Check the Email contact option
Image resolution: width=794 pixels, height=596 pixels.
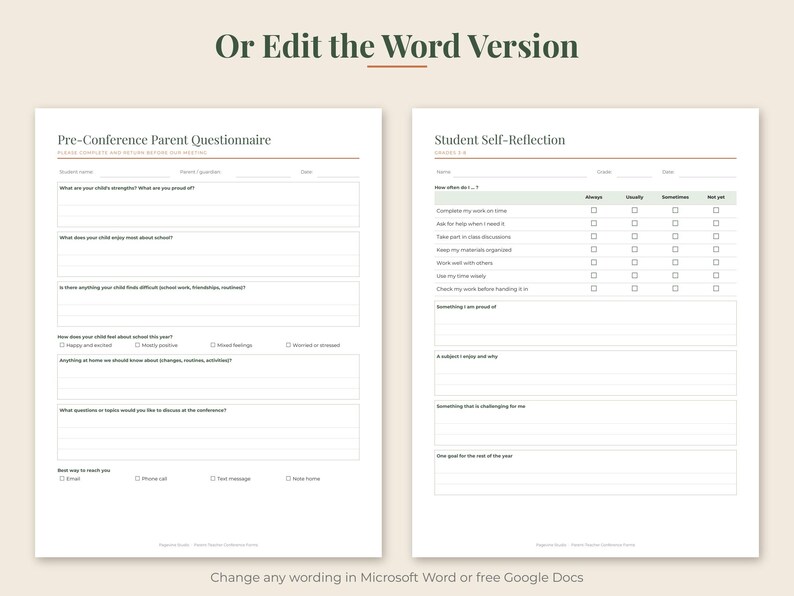click(x=62, y=479)
